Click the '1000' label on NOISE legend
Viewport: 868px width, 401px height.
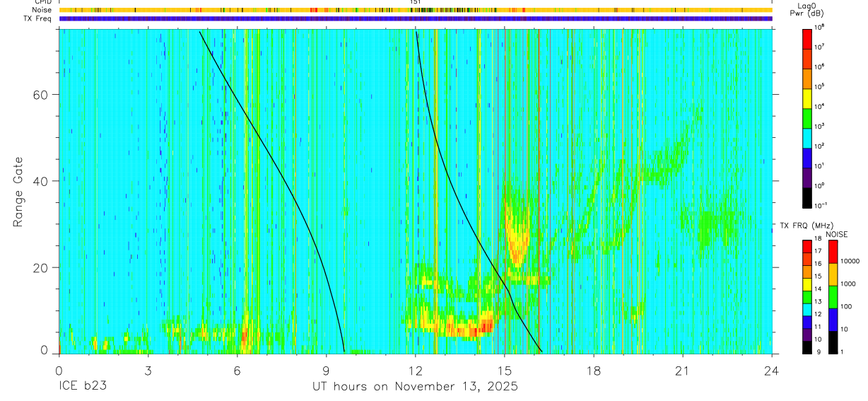click(847, 284)
